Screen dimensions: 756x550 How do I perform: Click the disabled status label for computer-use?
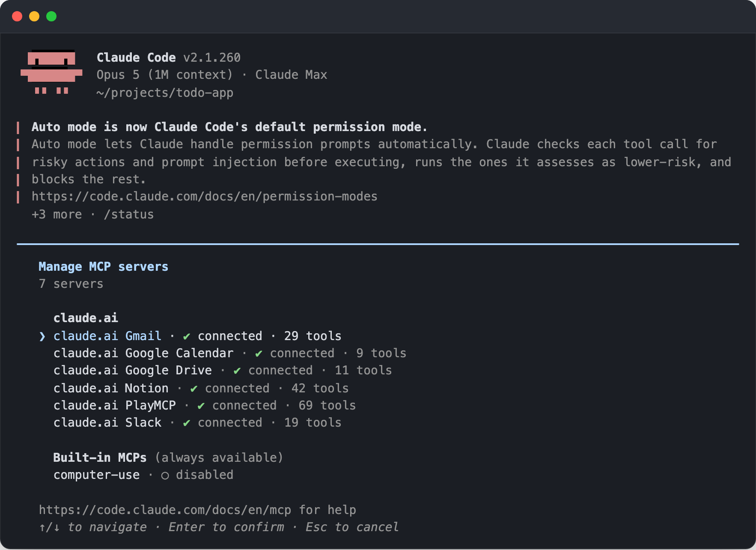(x=205, y=475)
